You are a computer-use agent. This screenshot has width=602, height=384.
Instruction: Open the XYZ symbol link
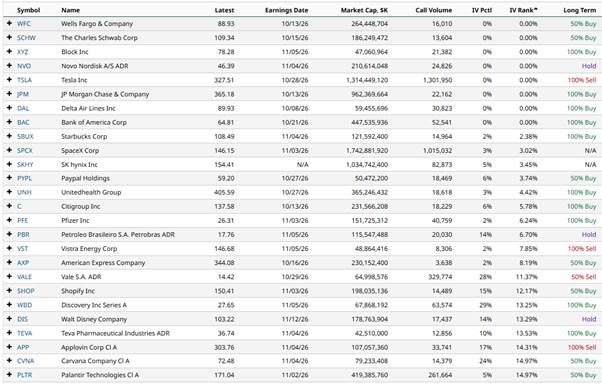(x=23, y=52)
